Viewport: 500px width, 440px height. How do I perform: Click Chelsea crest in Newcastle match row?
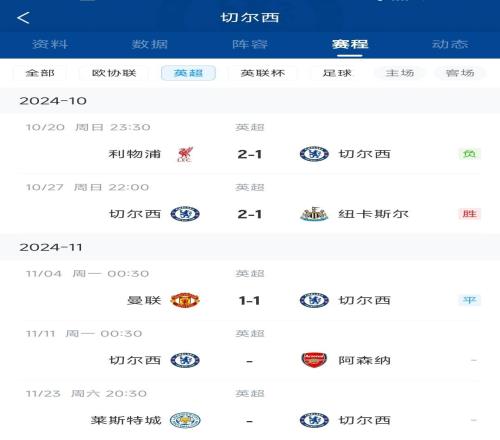[185, 214]
